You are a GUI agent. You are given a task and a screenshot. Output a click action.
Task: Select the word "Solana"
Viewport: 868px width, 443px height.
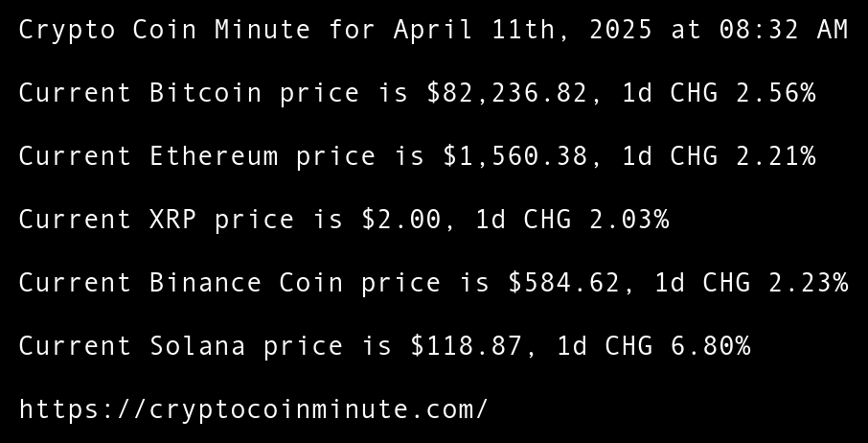[197, 346]
